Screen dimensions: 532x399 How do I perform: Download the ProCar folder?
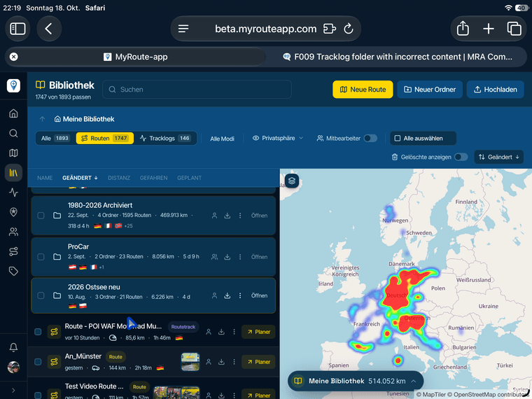227,257
